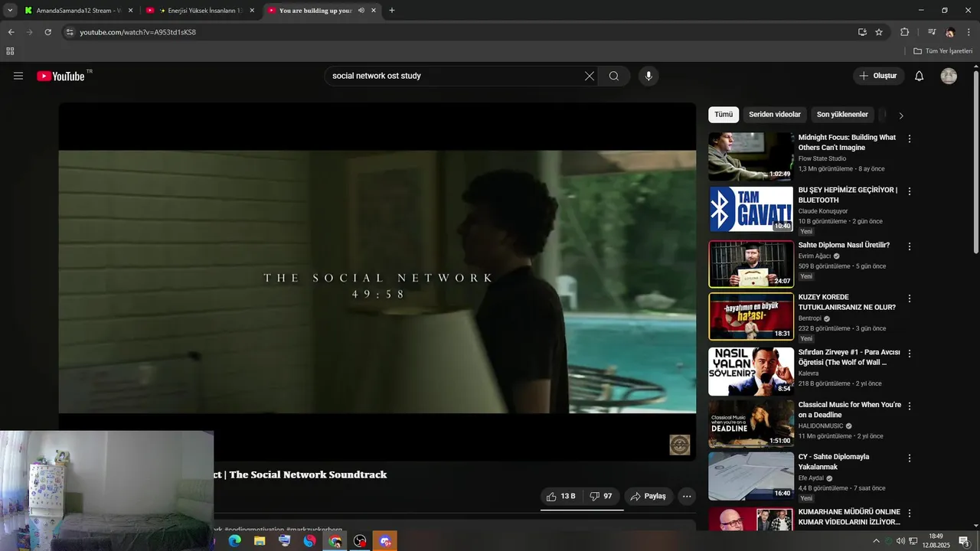View site information icon in address bar
980x551 pixels.
tap(70, 32)
